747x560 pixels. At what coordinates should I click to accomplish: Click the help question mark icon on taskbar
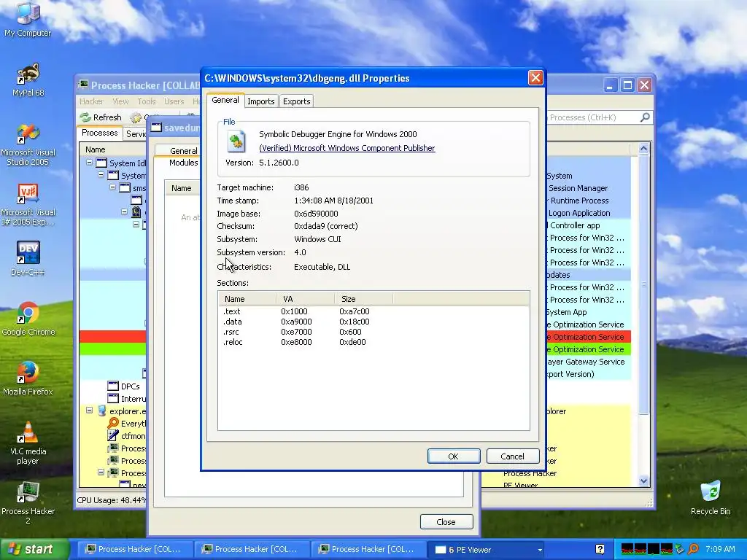tap(600, 549)
